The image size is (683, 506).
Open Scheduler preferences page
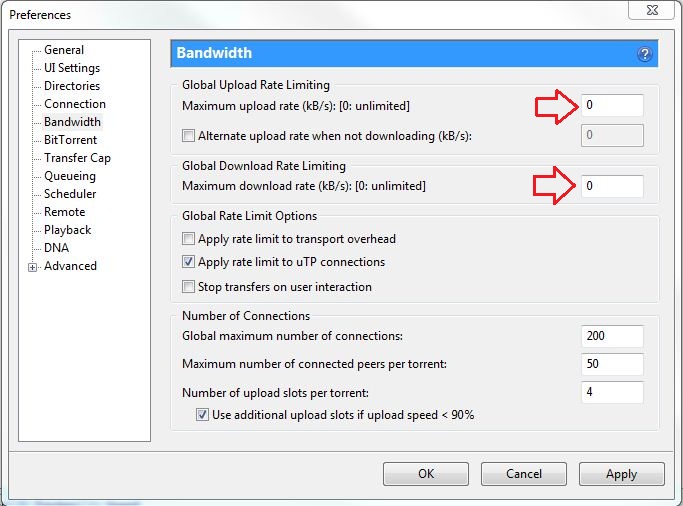70,194
